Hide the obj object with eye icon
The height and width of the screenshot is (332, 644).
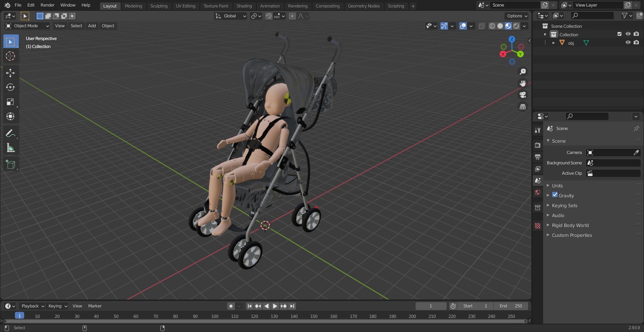628,42
